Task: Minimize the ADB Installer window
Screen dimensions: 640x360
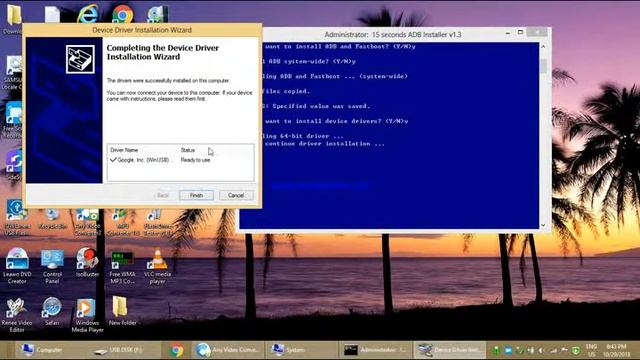Action: pyautogui.click(x=508, y=33)
